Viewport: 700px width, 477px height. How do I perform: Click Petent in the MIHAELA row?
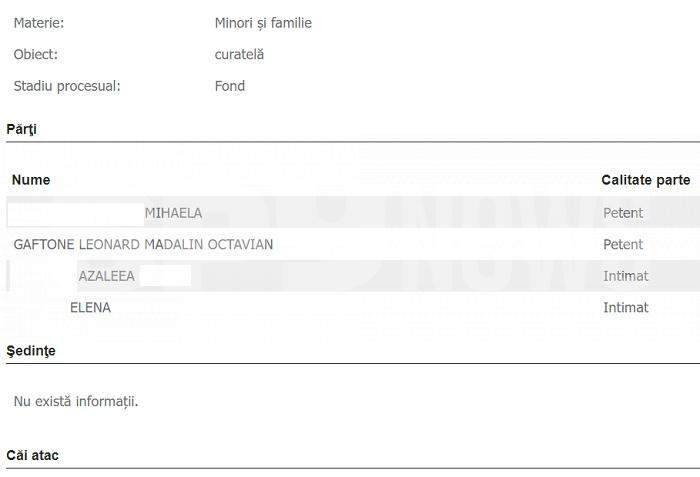coord(623,213)
